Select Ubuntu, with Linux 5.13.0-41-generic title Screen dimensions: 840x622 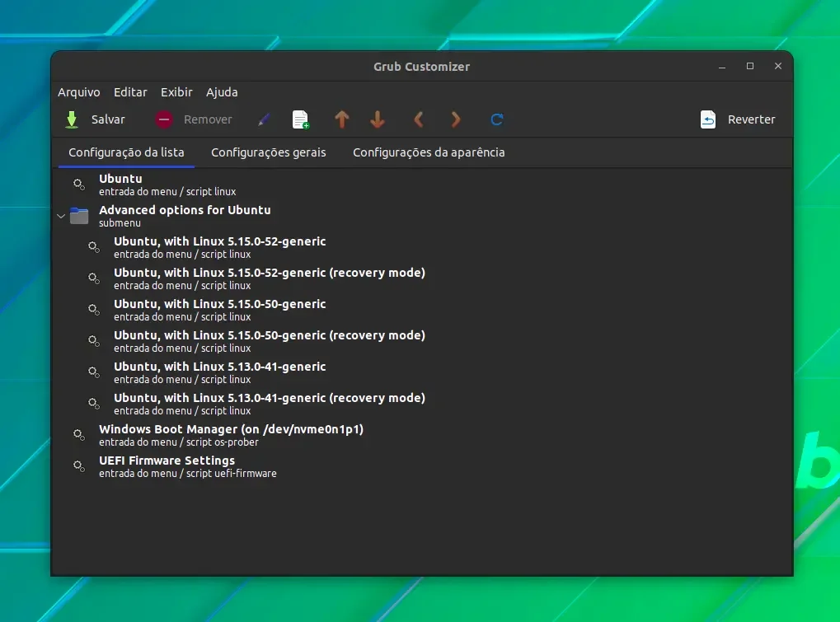tap(219, 367)
